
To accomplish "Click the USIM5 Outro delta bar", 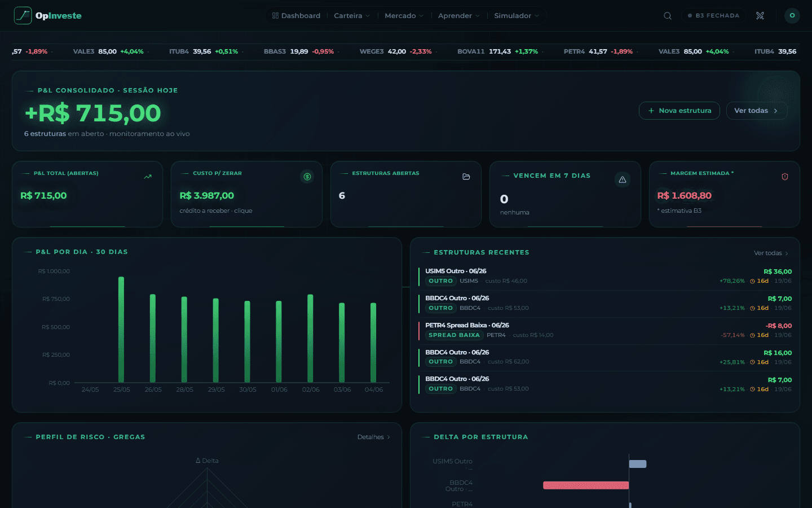I will point(638,464).
